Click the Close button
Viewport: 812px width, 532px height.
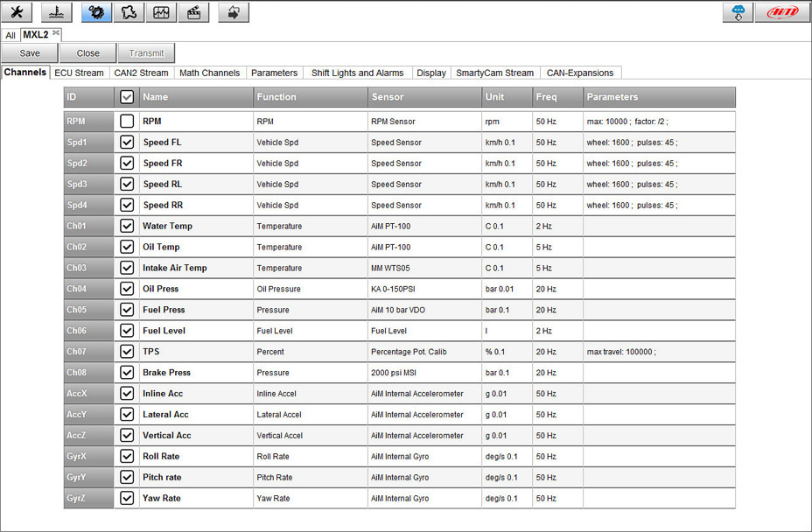88,53
